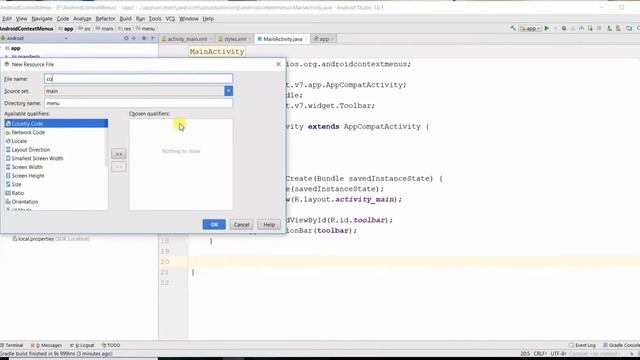
Task: Open the Source set dropdown arrow
Action: 229,91
